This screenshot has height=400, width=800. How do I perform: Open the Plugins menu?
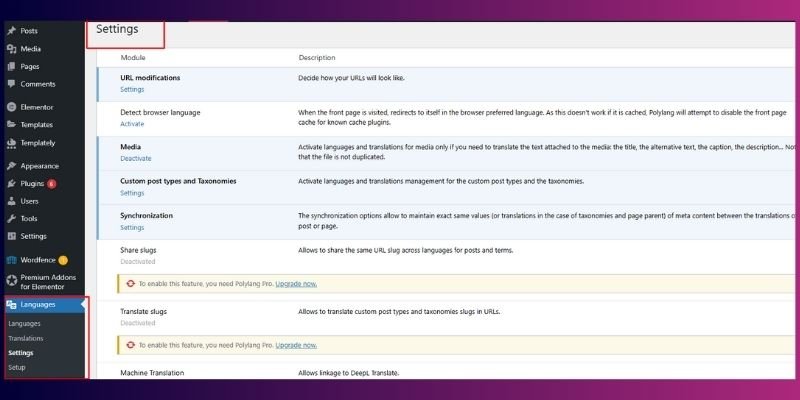coord(32,183)
